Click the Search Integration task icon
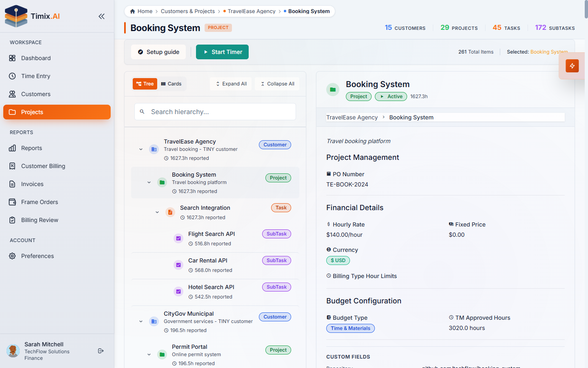Viewport: 588px width, 368px height. [x=170, y=212]
